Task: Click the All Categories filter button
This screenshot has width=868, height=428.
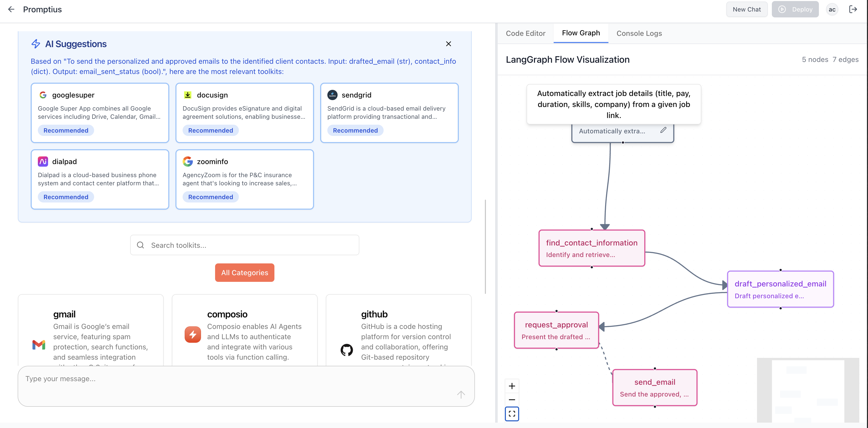Action: tap(244, 273)
